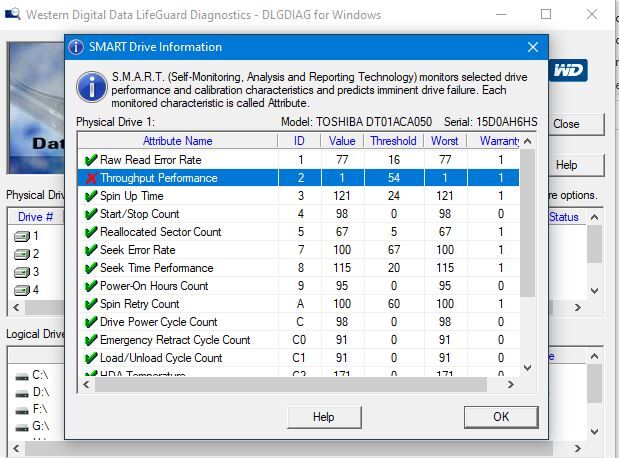Image resolution: width=619 pixels, height=458 pixels.
Task: Select the Throughput Performance attribute name
Action: pyautogui.click(x=159, y=178)
